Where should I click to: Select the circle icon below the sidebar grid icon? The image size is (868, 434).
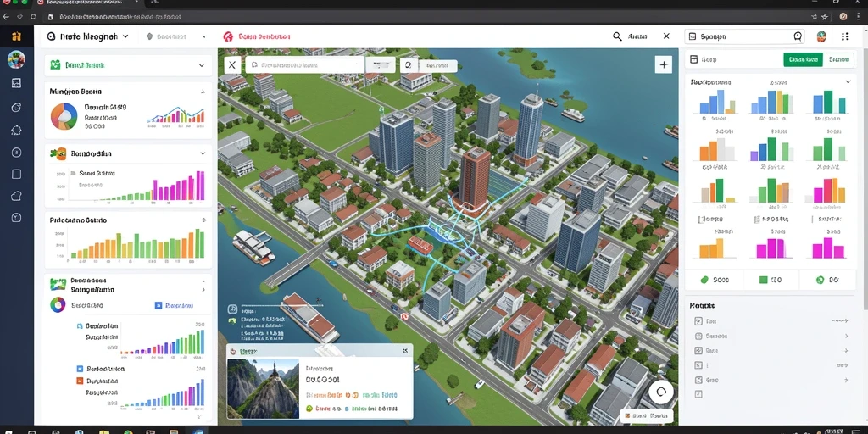(x=16, y=108)
